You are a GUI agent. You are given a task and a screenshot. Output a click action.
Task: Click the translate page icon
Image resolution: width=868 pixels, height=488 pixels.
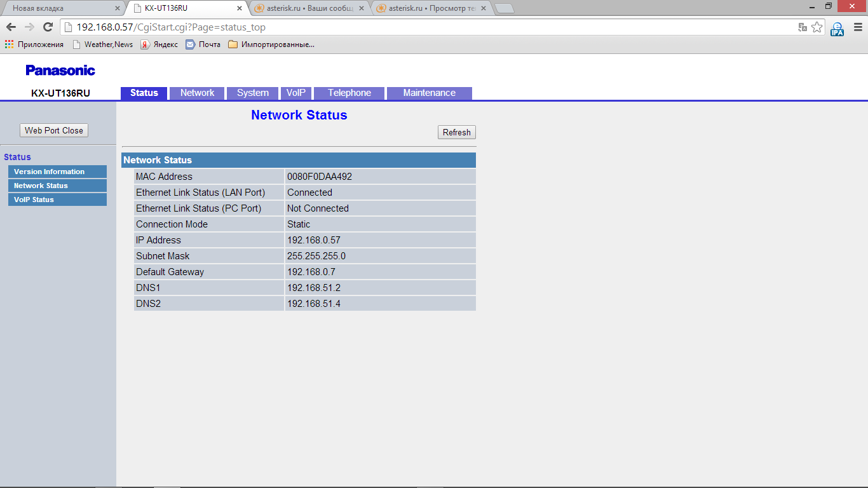coord(803,27)
